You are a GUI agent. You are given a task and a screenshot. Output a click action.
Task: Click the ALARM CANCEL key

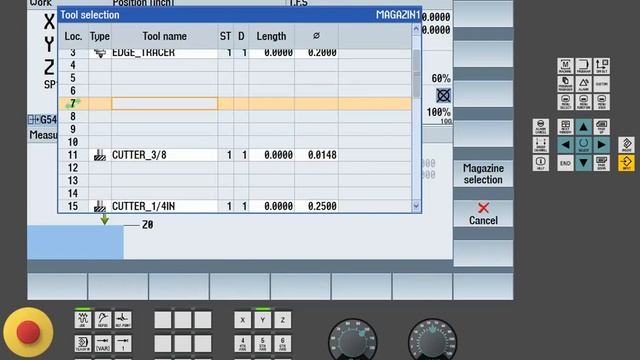[x=540, y=127]
